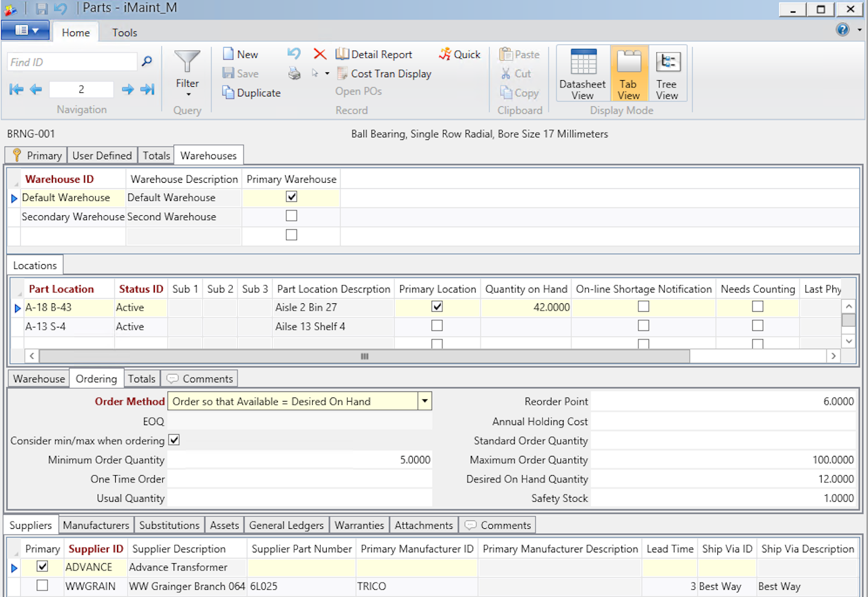Switch to Datasheet View display mode
The height and width of the screenshot is (597, 868).
click(x=582, y=72)
